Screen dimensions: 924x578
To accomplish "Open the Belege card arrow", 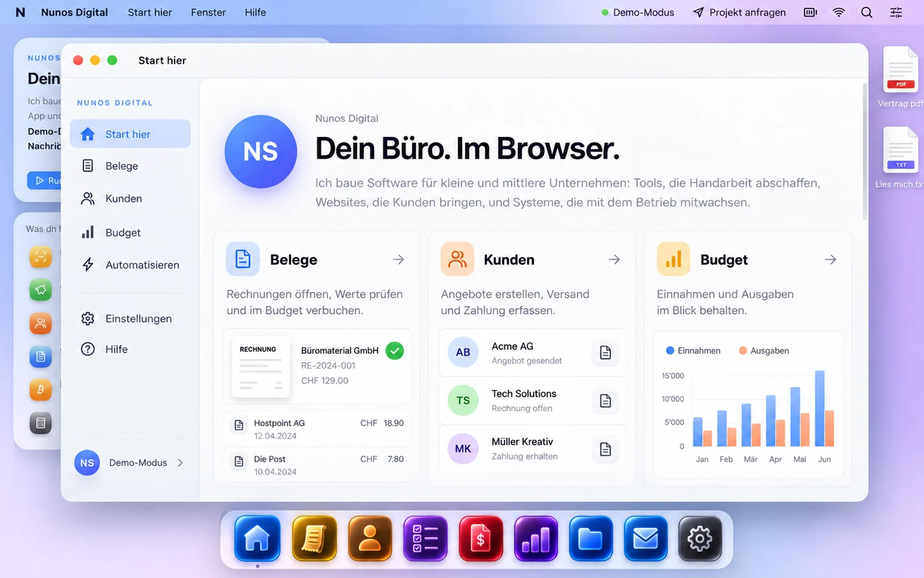I will pyautogui.click(x=398, y=259).
